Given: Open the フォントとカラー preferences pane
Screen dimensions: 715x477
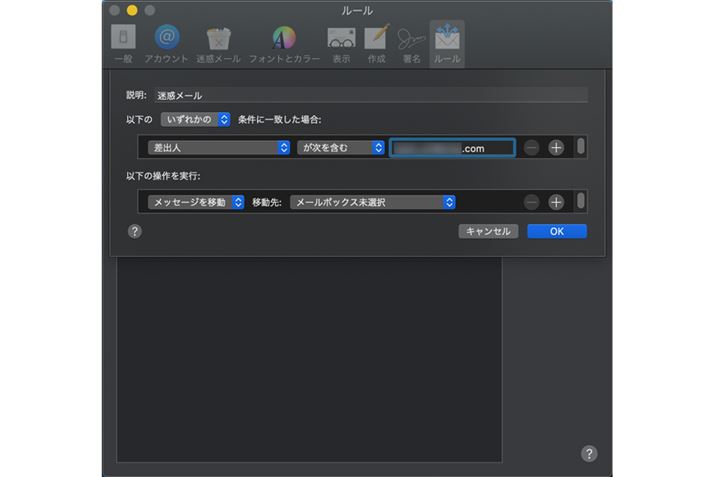Looking at the screenshot, I should point(284,43).
